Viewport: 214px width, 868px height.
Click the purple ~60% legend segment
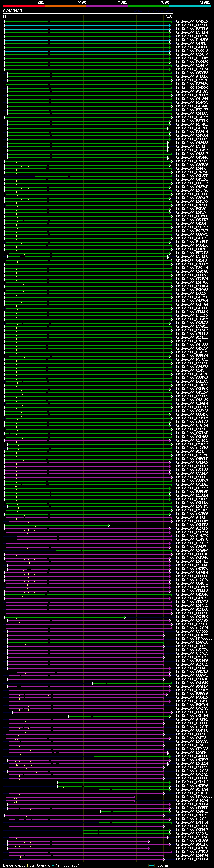tap(107, 6)
